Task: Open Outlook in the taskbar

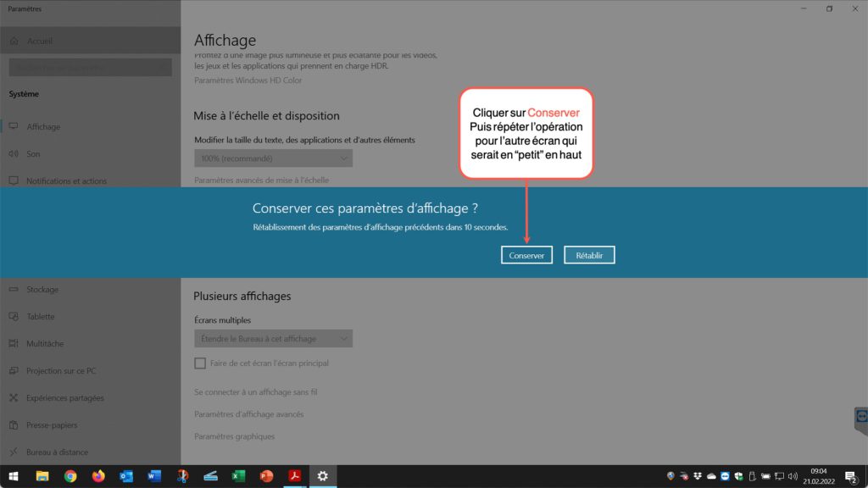Action: click(x=126, y=476)
